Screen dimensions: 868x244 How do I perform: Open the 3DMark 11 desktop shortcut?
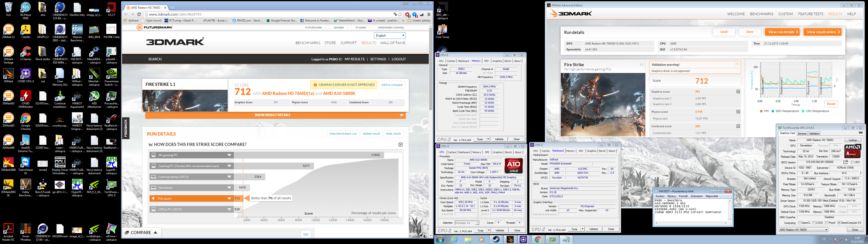click(8, 32)
